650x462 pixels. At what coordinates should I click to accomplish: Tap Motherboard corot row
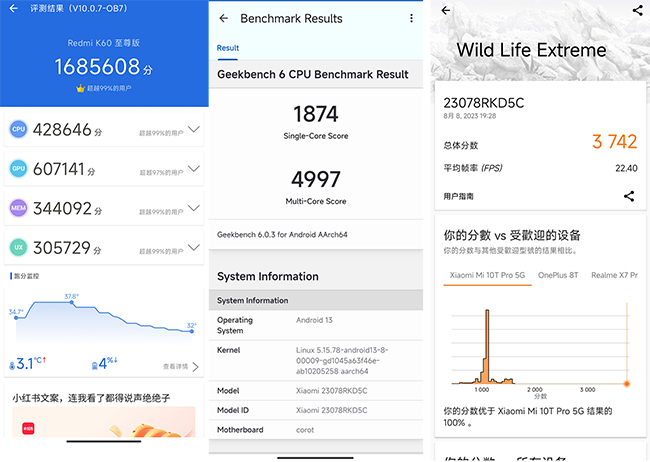pos(316,430)
